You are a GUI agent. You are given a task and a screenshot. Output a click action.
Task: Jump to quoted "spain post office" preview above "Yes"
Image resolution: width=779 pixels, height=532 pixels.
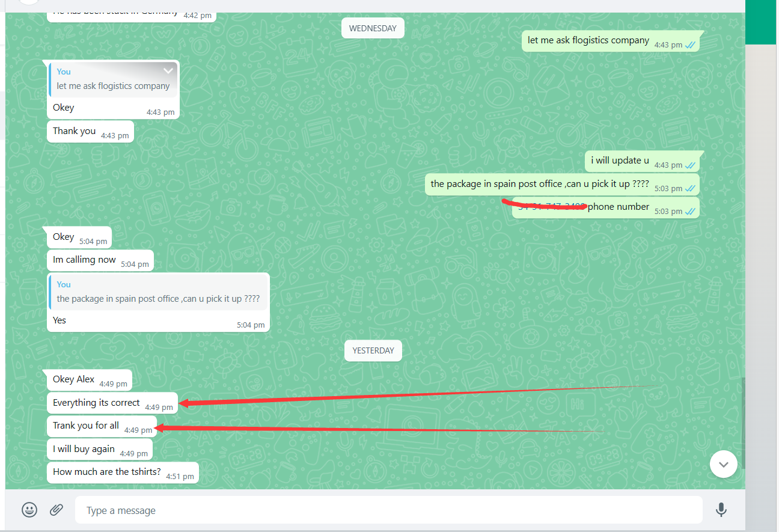click(158, 292)
